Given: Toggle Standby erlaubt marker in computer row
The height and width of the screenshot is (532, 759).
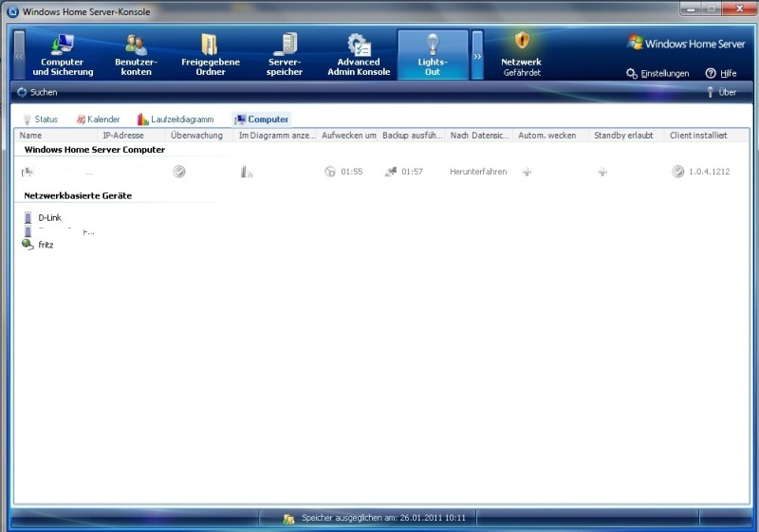Looking at the screenshot, I should 602,172.
